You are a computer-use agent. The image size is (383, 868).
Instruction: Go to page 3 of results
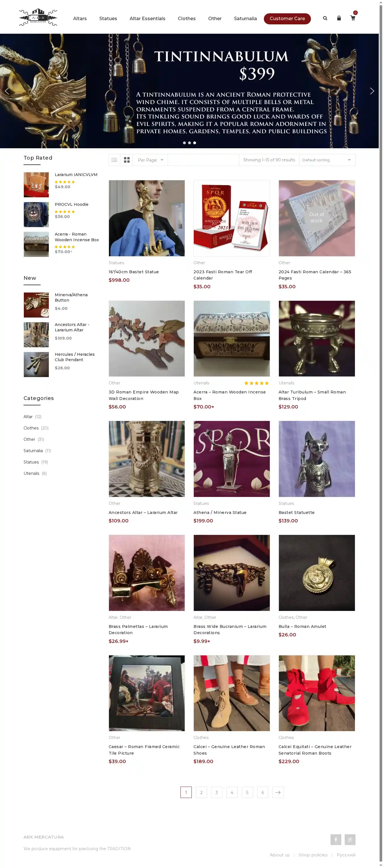pos(216,792)
